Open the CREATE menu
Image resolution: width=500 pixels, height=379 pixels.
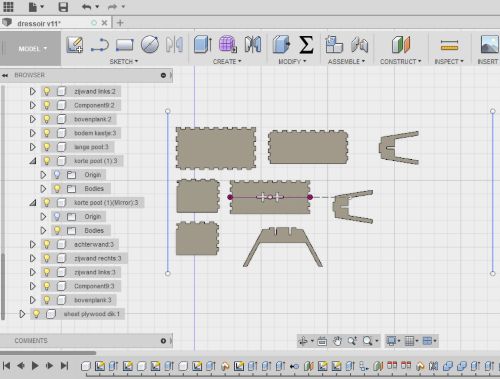pyautogui.click(x=227, y=62)
